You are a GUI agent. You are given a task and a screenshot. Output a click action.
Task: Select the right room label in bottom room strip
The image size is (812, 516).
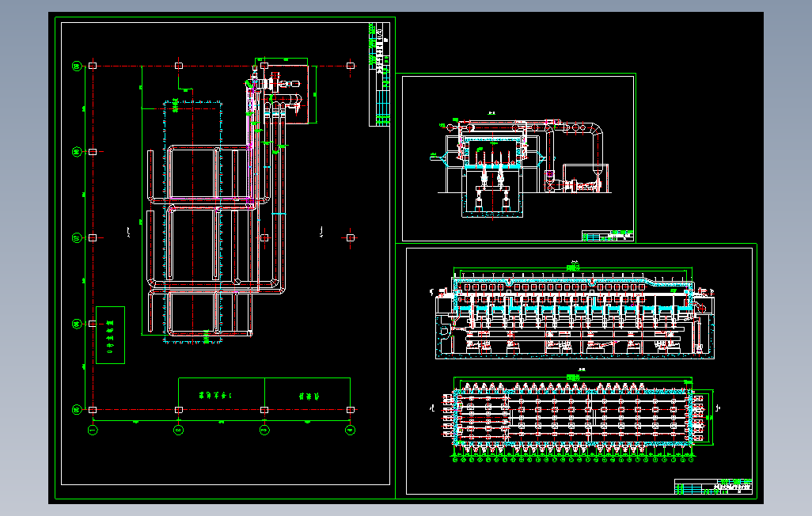(309, 396)
